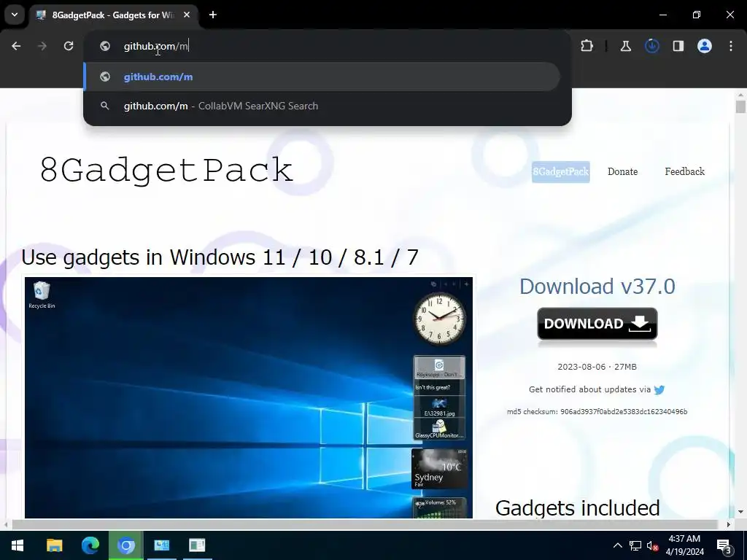Select the 8GadgetPack nav menu item
Viewport: 747px width, 560px height.
[x=561, y=172]
